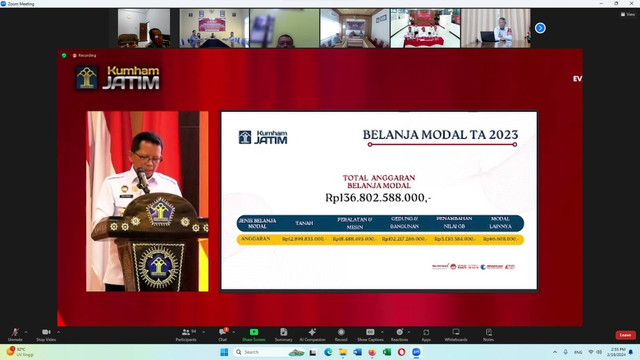This screenshot has height=360, width=640.
Task: Select the conference room with long table thumbnail
Action: tap(355, 28)
